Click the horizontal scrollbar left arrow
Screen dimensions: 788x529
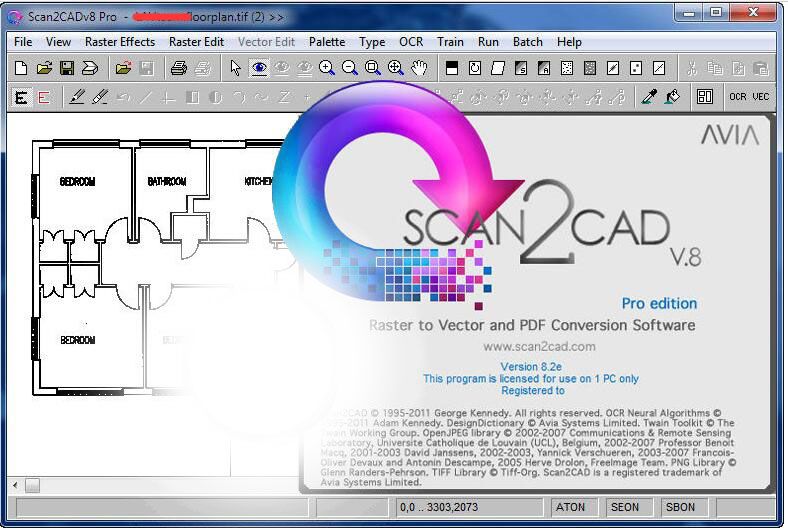coord(15,485)
